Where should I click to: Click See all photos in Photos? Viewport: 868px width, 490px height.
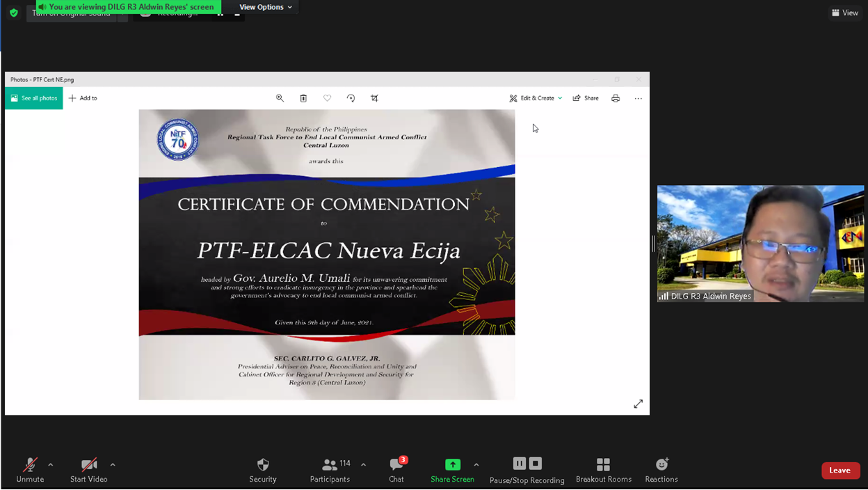34,98
